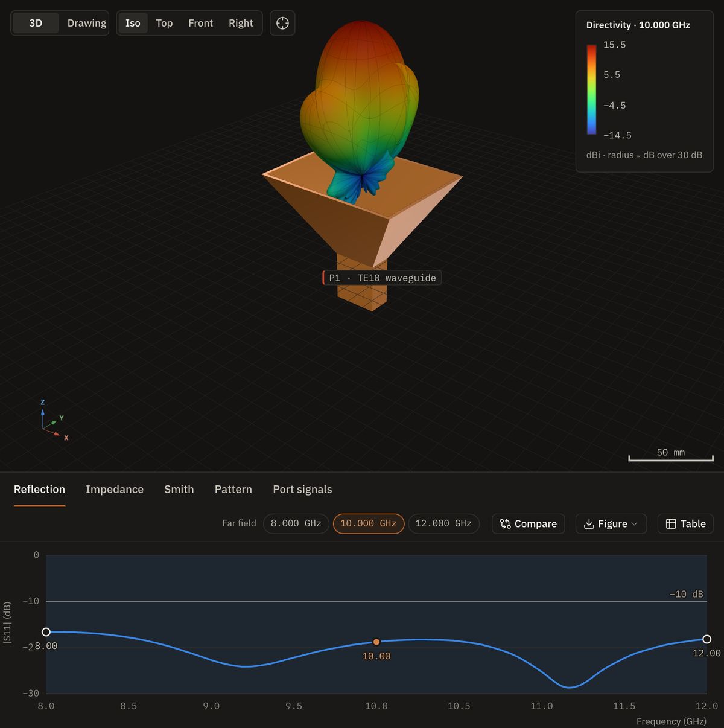Click the recenter view crosshair icon
The height and width of the screenshot is (728, 724).
pos(282,23)
